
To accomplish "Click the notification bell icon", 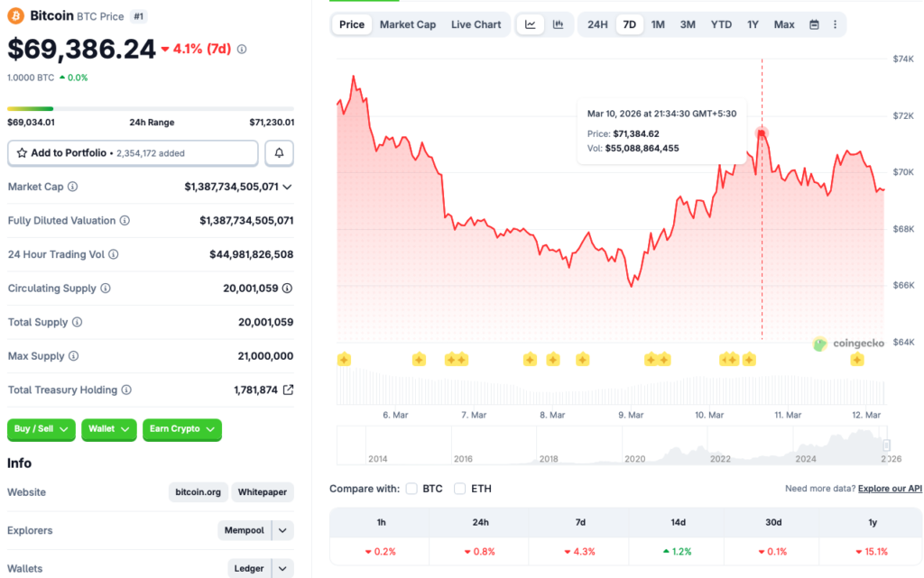I will point(279,152).
